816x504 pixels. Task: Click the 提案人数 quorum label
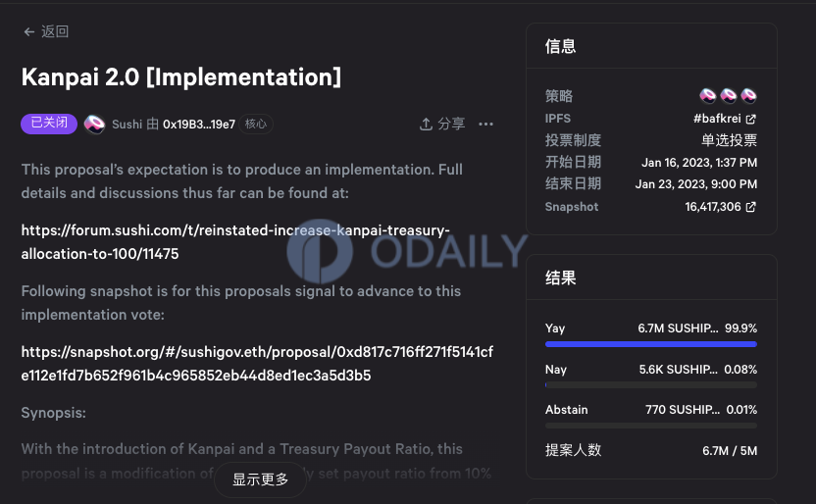573,450
